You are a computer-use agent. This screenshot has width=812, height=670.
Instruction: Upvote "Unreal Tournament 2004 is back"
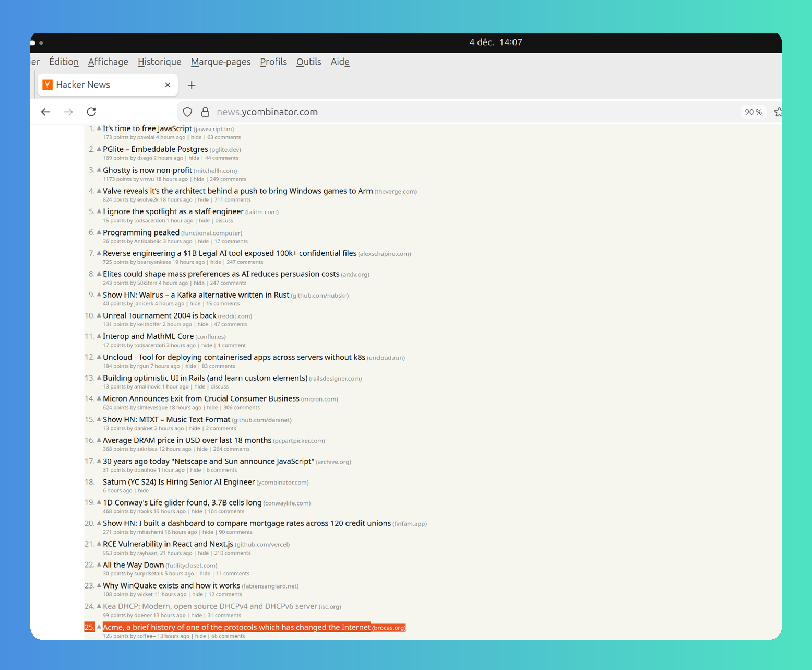click(99, 315)
